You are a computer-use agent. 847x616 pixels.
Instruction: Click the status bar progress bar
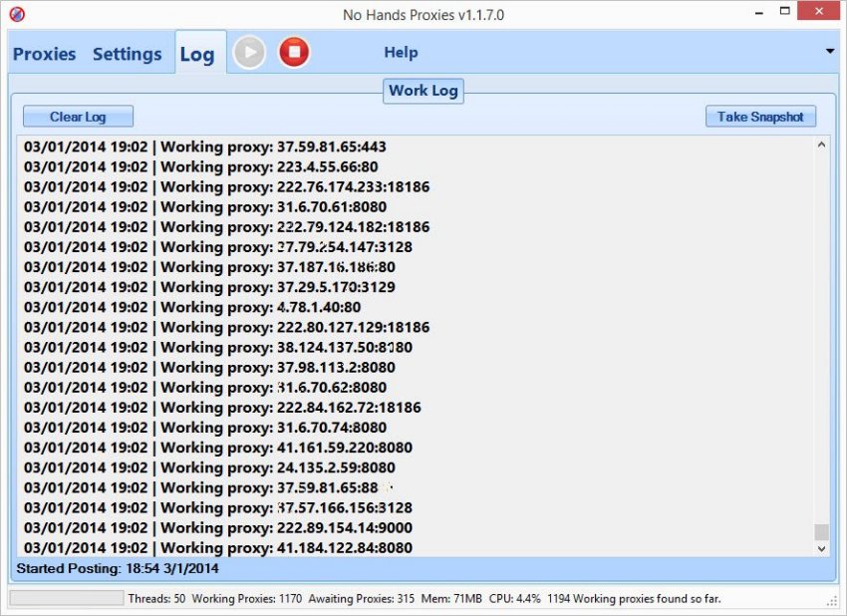tap(67, 598)
